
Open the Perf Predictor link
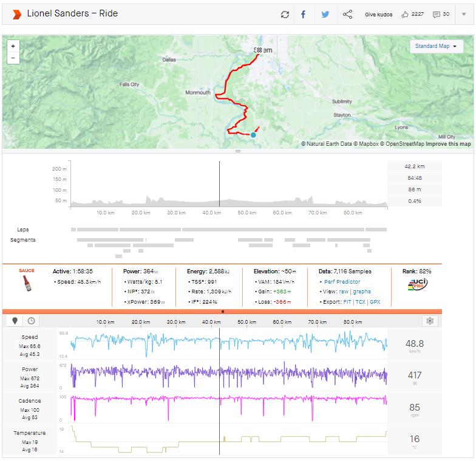tap(342, 282)
